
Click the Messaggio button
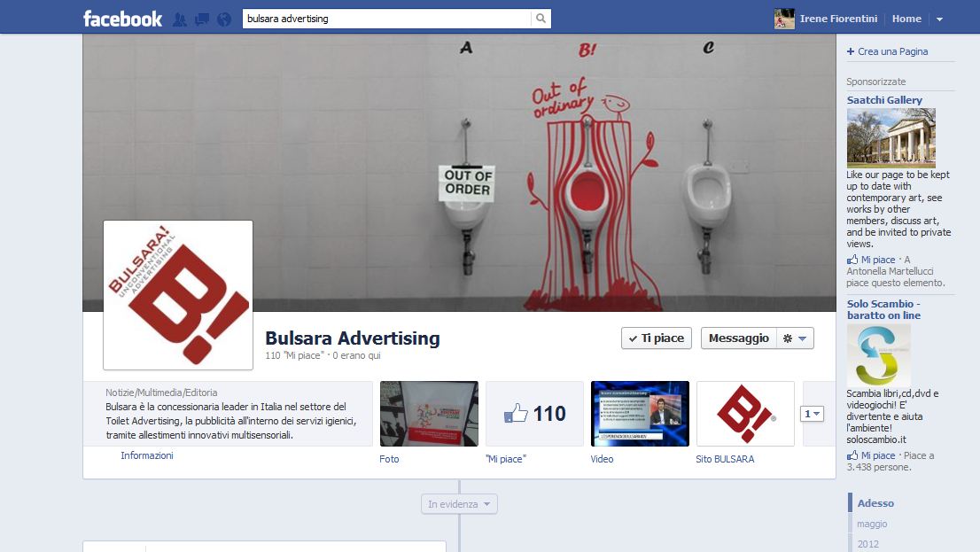pos(738,338)
